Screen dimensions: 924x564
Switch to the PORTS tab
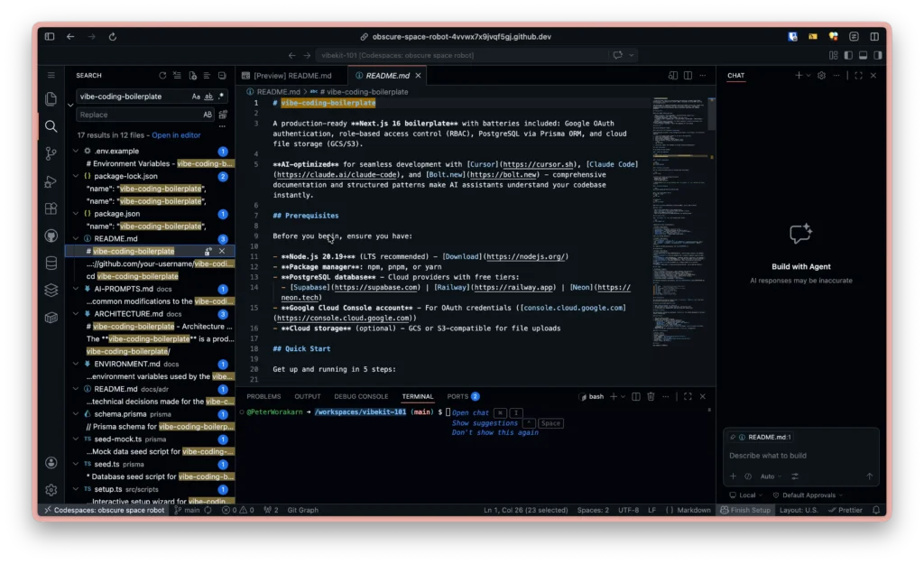(463, 397)
